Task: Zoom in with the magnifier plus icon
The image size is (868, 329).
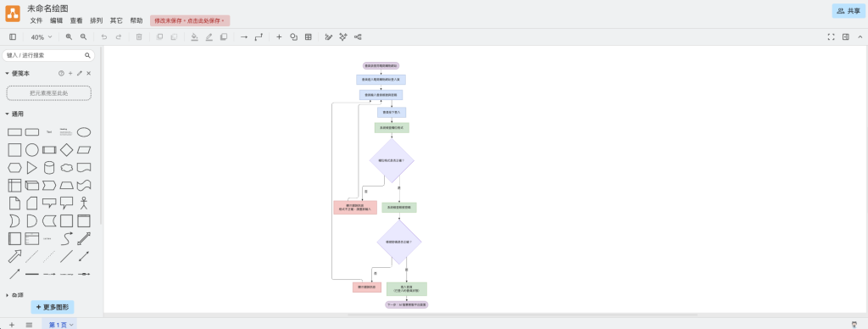Action: [x=70, y=37]
